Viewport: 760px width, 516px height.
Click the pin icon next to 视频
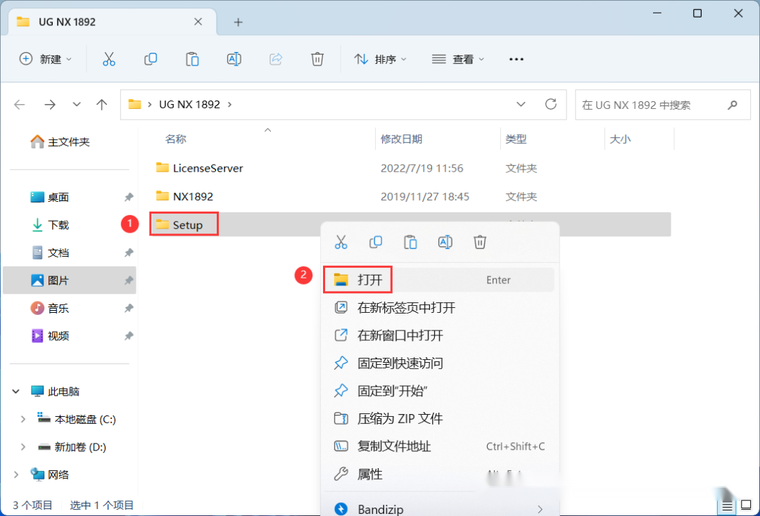tap(128, 336)
